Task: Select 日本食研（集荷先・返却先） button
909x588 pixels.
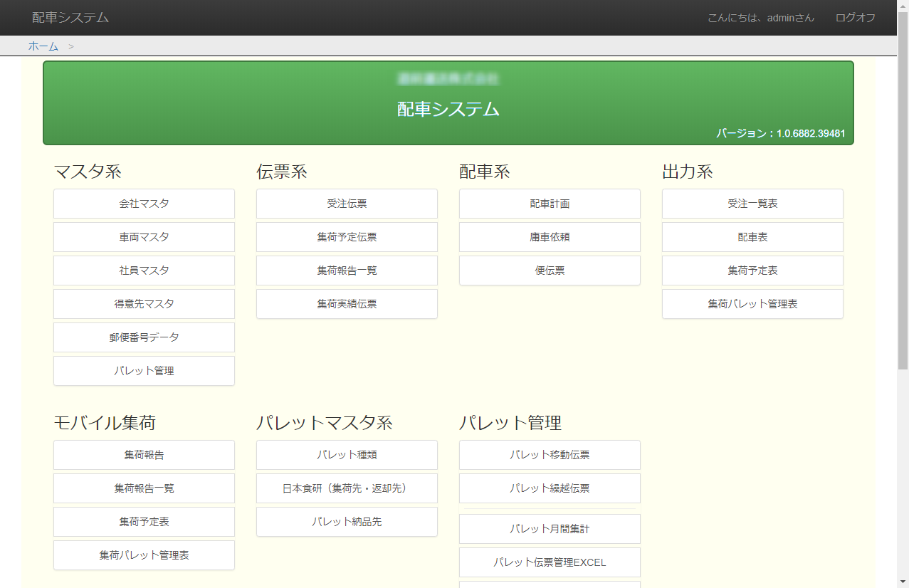Action: pyautogui.click(x=347, y=488)
